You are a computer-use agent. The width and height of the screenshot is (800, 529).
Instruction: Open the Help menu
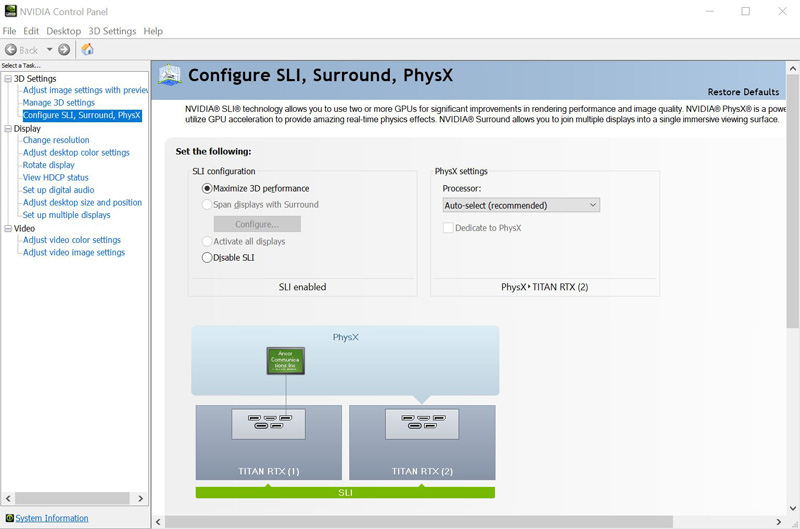pos(153,31)
